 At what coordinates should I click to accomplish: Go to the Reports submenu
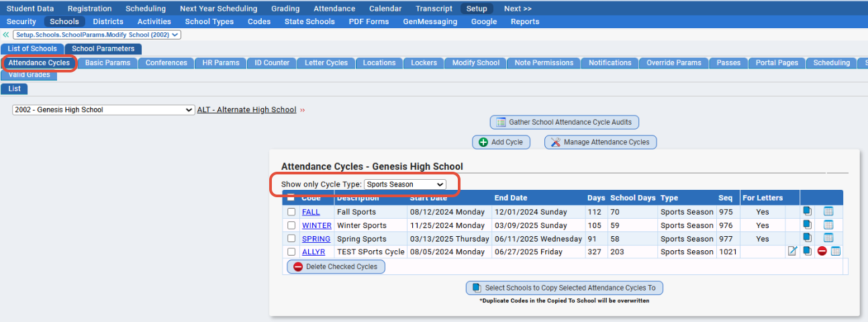click(525, 21)
